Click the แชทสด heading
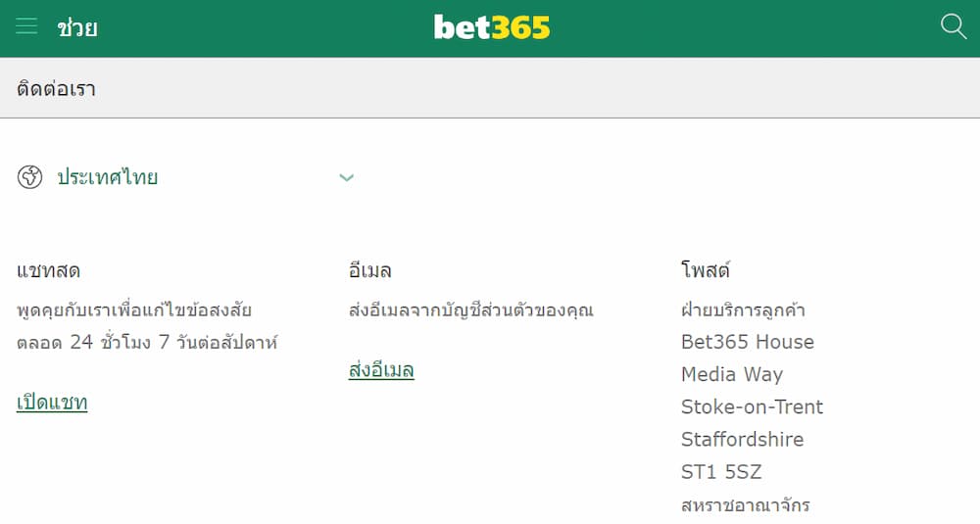 [48, 270]
